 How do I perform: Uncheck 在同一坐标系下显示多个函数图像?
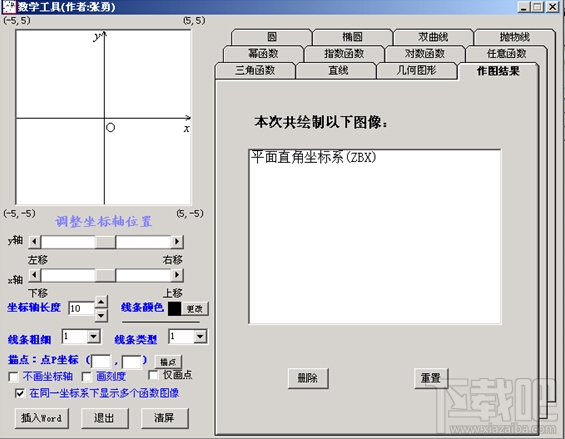[20, 393]
